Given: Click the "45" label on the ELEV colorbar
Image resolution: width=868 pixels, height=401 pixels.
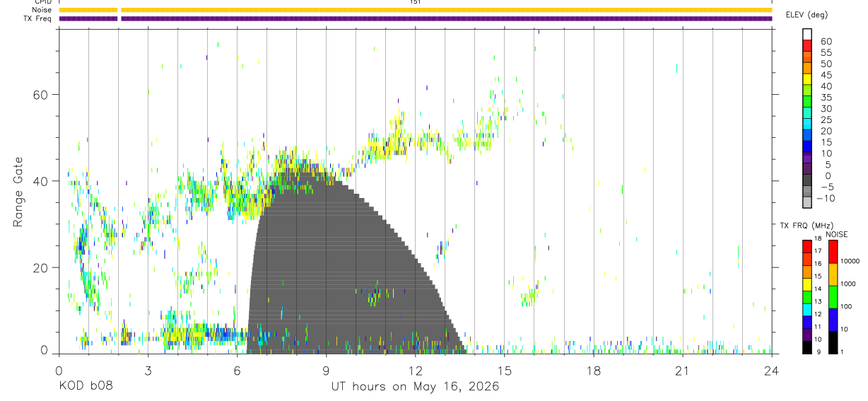Looking at the screenshot, I should tap(826, 75).
